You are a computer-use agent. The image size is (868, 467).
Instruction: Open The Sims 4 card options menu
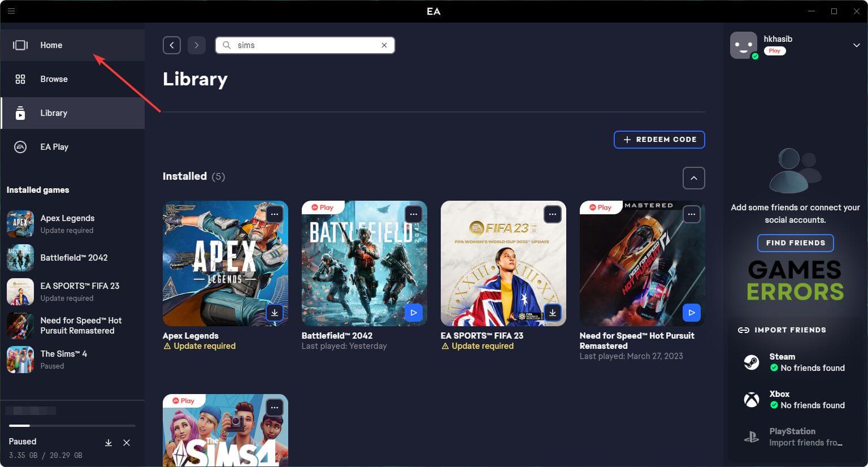(x=275, y=408)
